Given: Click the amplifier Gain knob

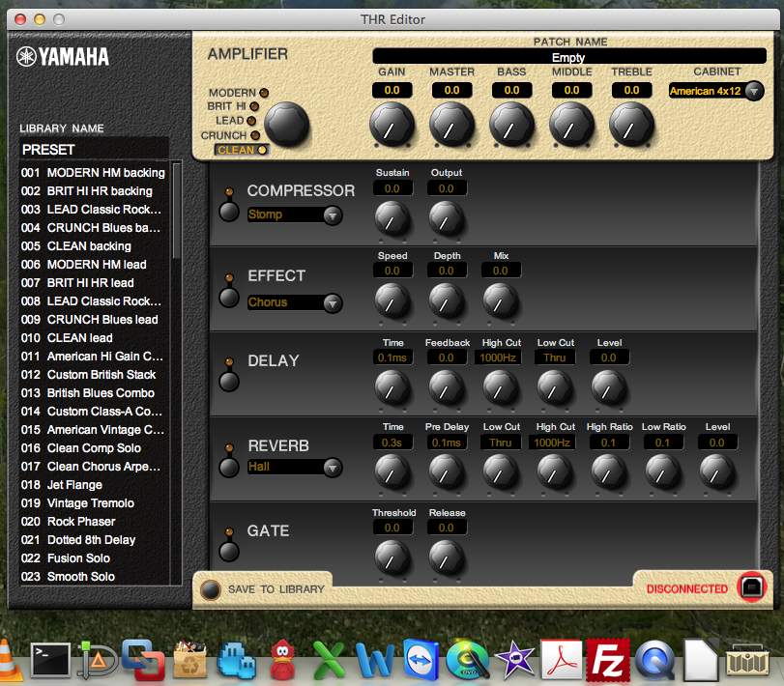Looking at the screenshot, I should (x=392, y=124).
